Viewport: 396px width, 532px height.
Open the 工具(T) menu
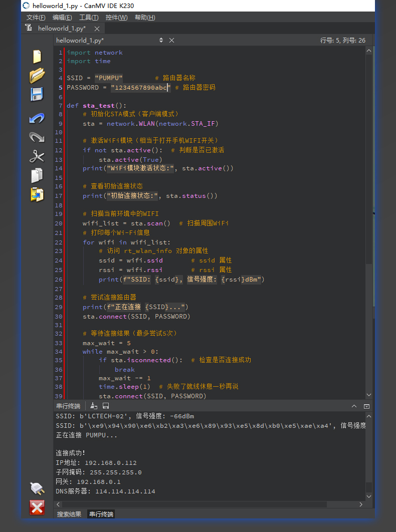(x=89, y=18)
